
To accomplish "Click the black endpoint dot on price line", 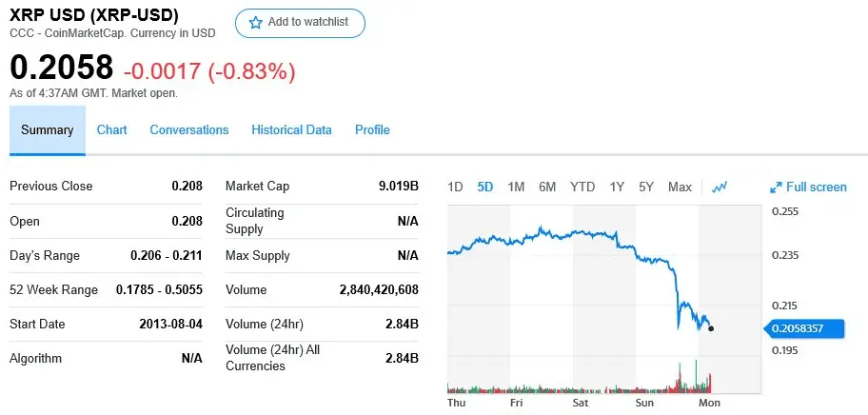I will tap(711, 328).
